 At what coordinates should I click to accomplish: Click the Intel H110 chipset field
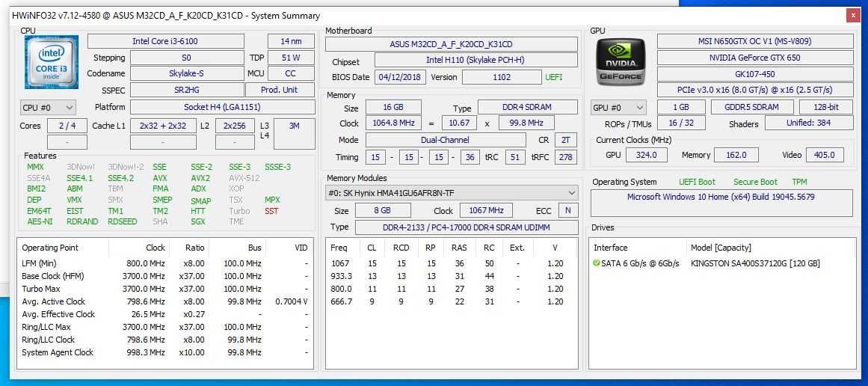pos(476,61)
